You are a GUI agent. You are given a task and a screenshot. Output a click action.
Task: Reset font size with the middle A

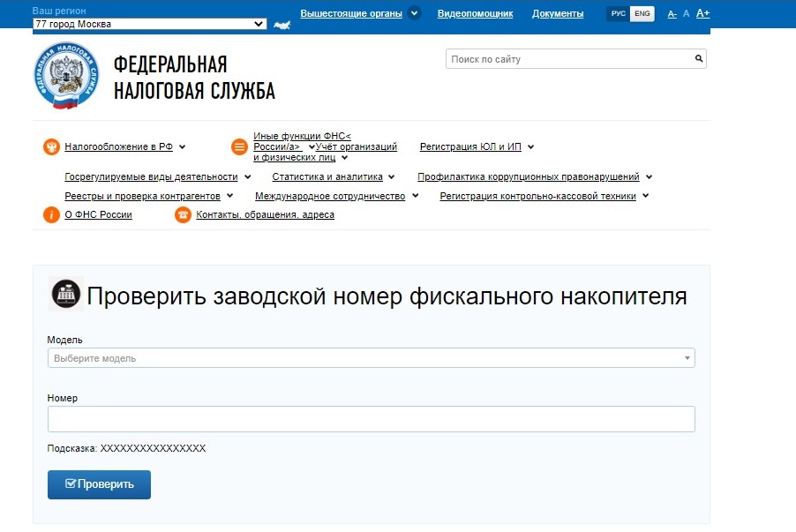tap(686, 14)
